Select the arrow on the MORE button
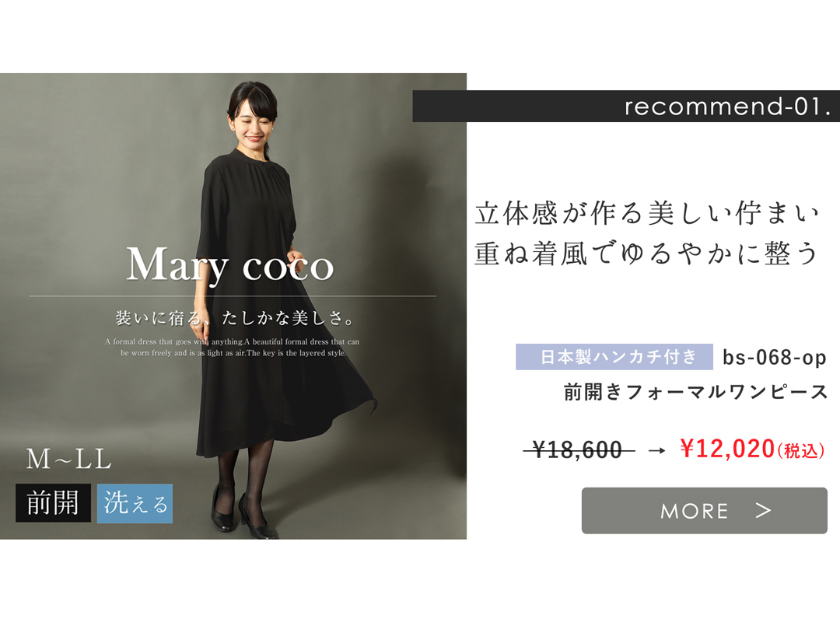840x619 pixels. [x=764, y=510]
